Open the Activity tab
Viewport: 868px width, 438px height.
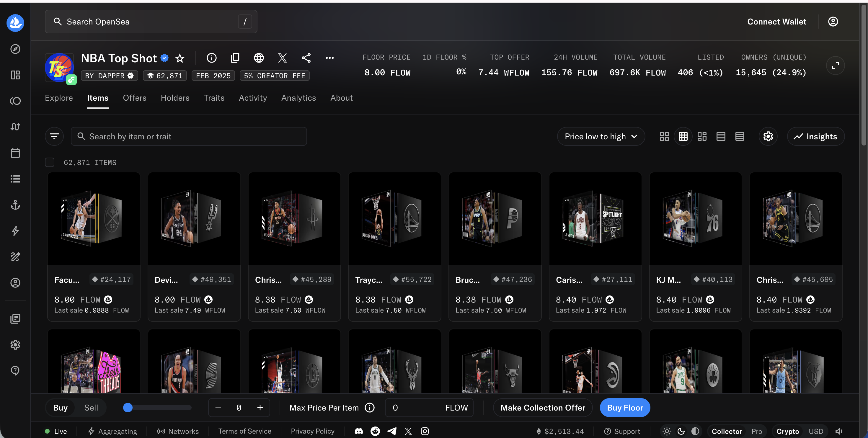pos(253,98)
